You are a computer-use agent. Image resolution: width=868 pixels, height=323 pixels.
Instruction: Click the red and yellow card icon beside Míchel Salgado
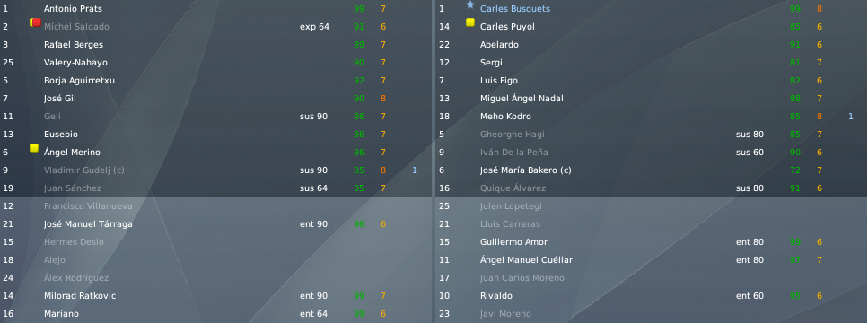click(35, 22)
